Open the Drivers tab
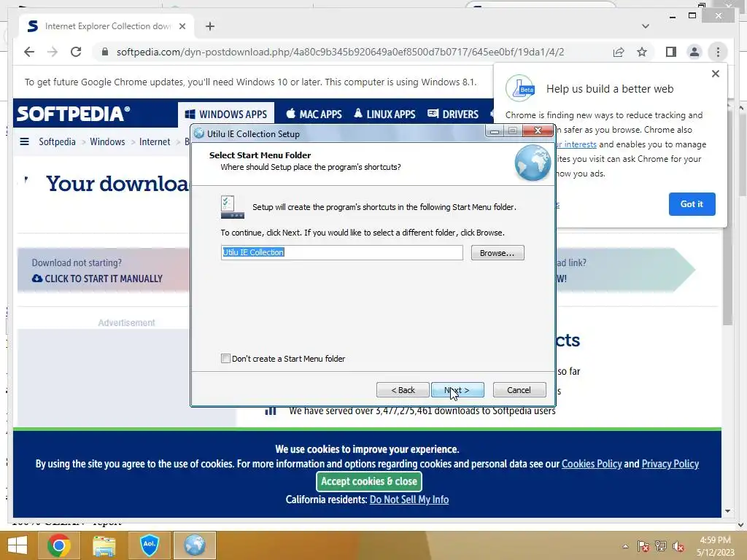 453,114
